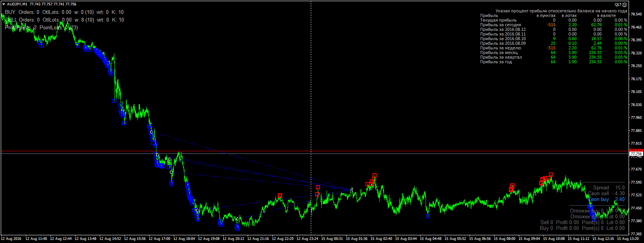Click the 'BUY Orders: 0' status line
This screenshot has width=644, height=243.
coord(64,12)
